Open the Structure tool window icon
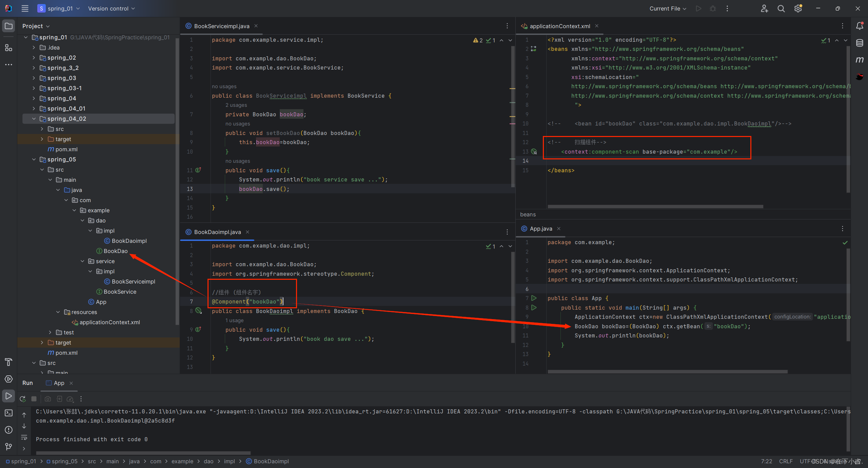The width and height of the screenshot is (868, 468). [9, 48]
